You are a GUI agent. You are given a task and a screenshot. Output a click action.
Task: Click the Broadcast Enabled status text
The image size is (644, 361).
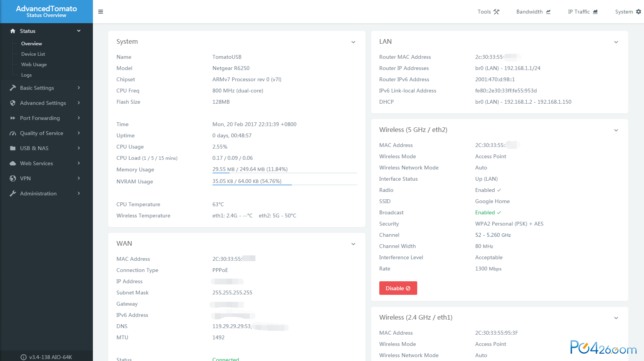click(x=488, y=212)
